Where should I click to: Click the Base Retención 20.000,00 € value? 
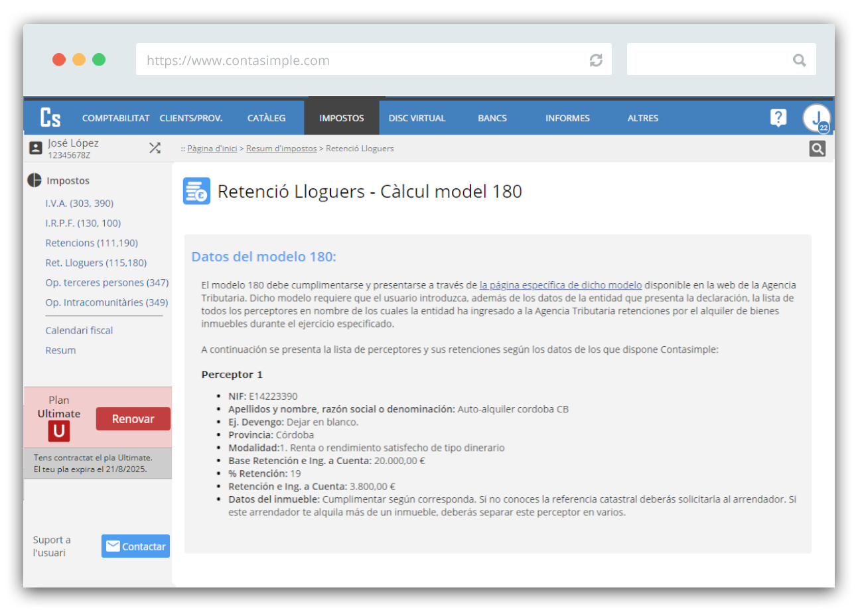399,461
